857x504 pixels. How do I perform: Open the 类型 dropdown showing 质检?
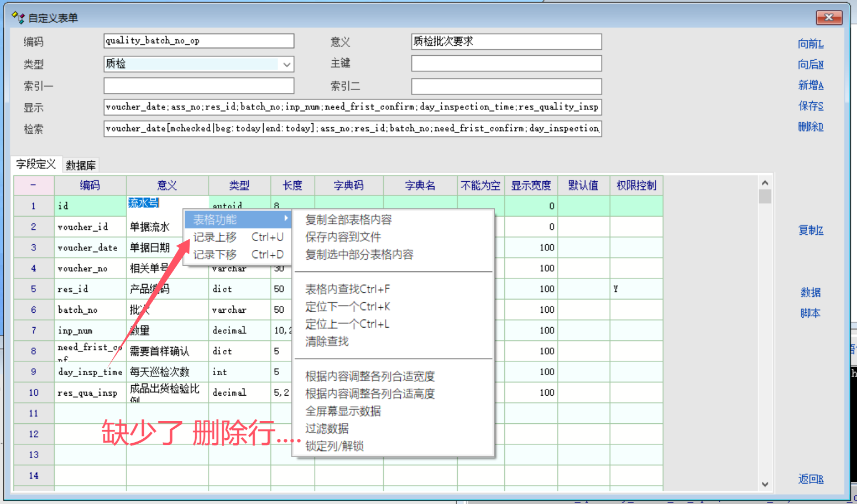[x=286, y=65]
